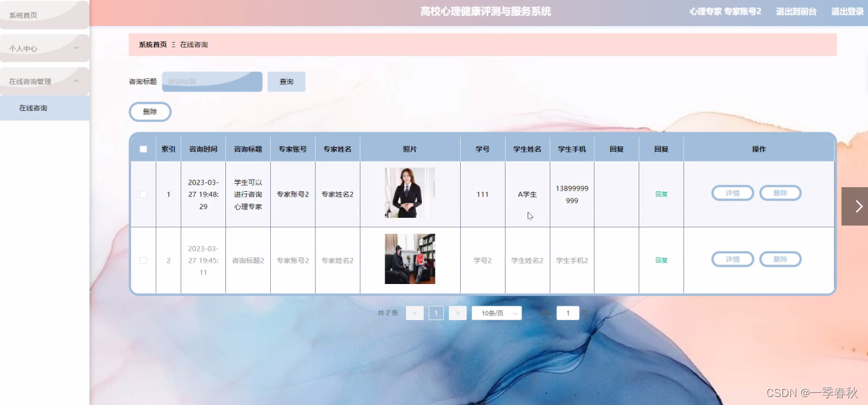Click the 学号2 cell
Image resolution: width=868 pixels, height=405 pixels.
click(x=483, y=260)
